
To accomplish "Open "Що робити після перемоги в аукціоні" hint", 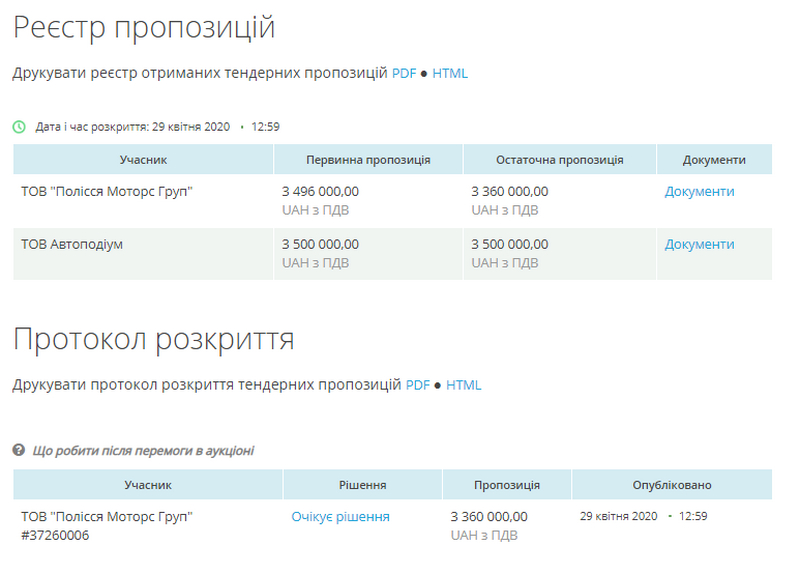I will pos(143,451).
